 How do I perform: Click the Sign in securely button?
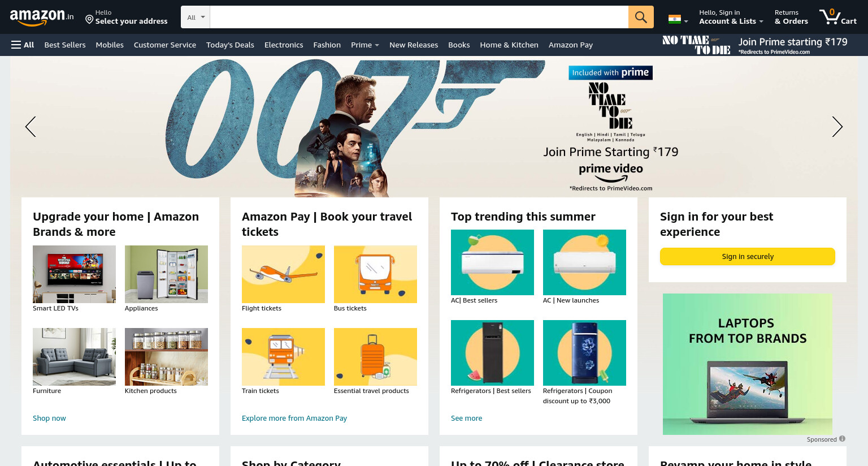[x=747, y=256]
